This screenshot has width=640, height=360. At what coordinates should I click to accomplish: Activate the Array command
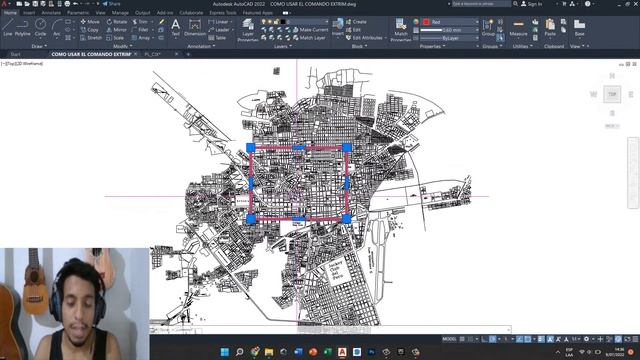[x=141, y=38]
